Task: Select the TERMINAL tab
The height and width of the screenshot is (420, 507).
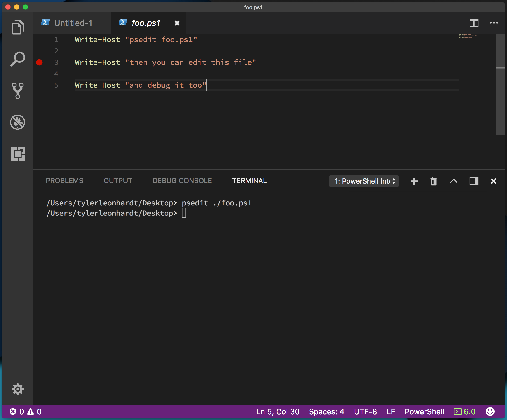Action: pos(249,181)
